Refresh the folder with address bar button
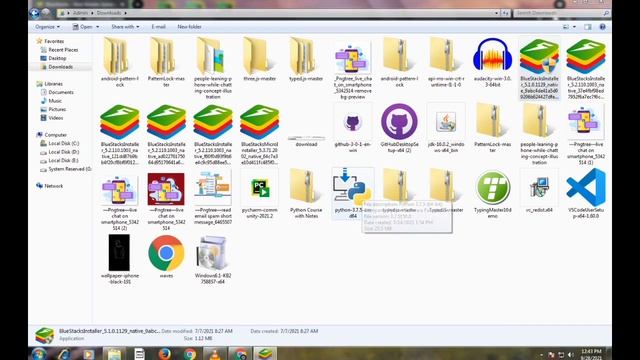 505,13
